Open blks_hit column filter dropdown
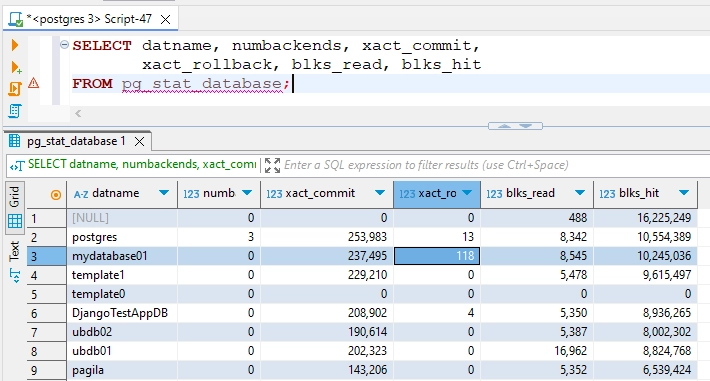Screen dimensions: 710x381 684,193
